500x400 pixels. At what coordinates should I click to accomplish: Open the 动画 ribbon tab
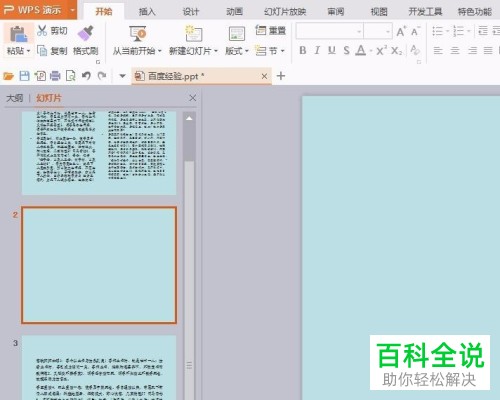235,12
